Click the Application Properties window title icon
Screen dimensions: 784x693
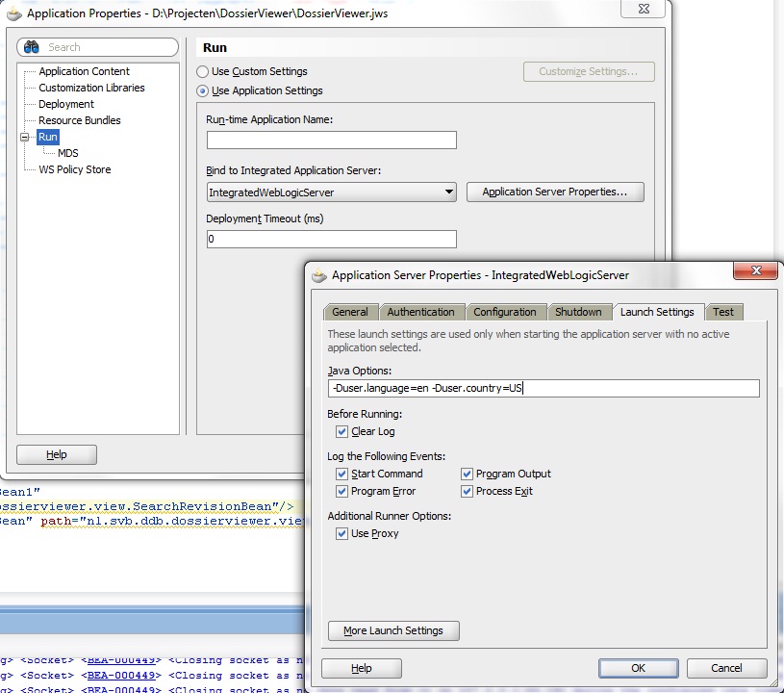14,14
